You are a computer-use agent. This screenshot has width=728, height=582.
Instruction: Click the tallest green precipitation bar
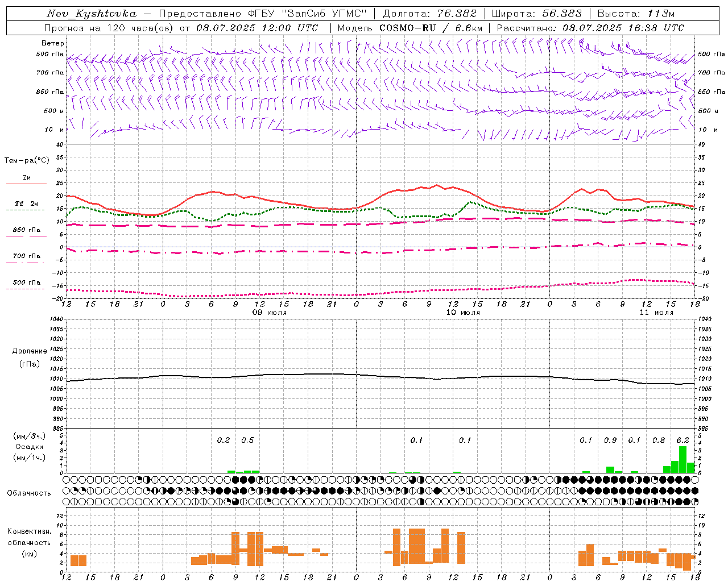[x=682, y=459]
